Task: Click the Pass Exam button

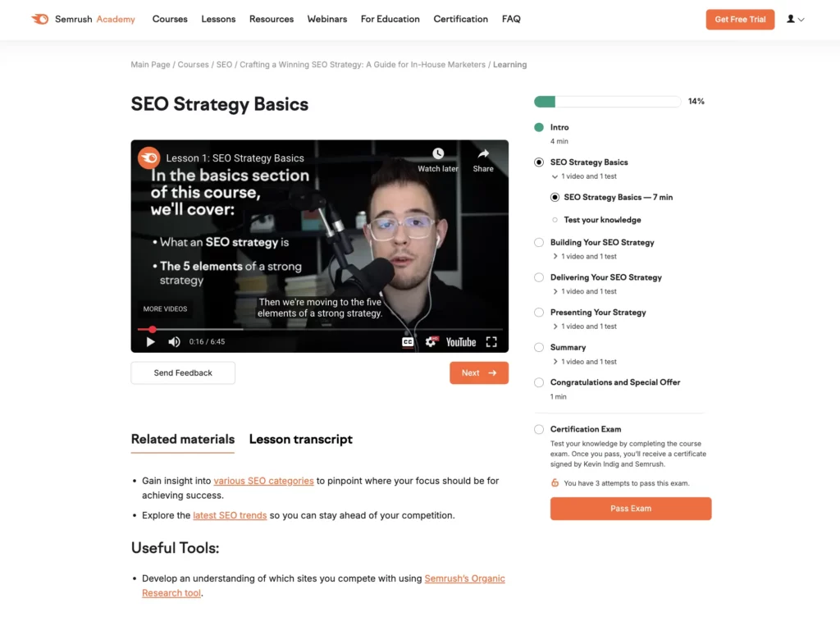Action: pos(630,509)
